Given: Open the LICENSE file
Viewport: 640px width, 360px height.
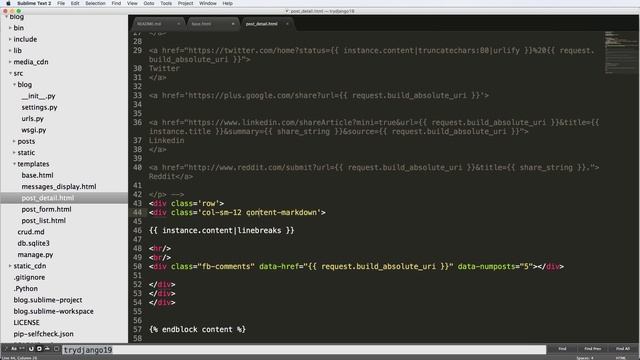Looking at the screenshot, I should coord(27,322).
